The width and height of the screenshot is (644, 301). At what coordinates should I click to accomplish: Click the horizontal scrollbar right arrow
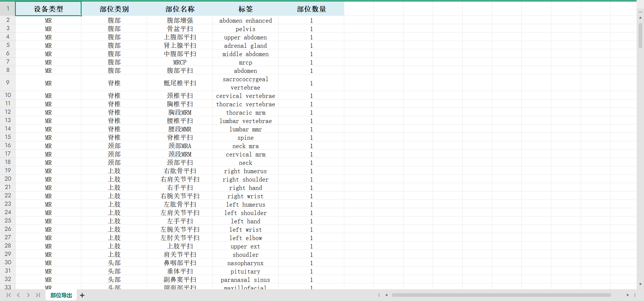pos(628,295)
